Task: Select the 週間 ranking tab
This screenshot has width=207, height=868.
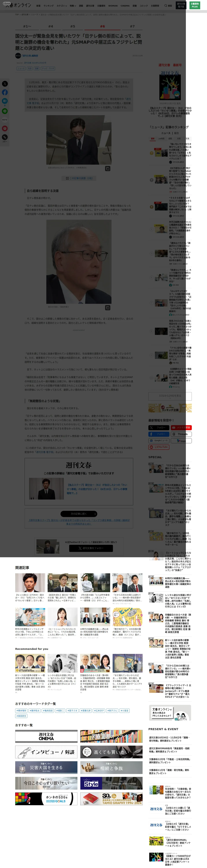Action: [x=170, y=138]
